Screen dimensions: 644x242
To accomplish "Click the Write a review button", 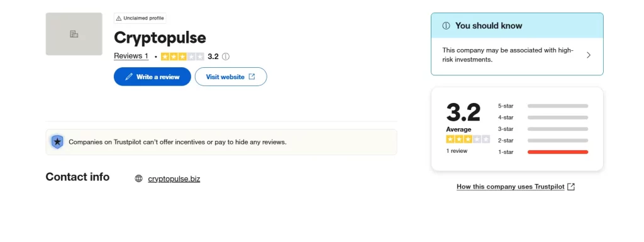I will 152,77.
